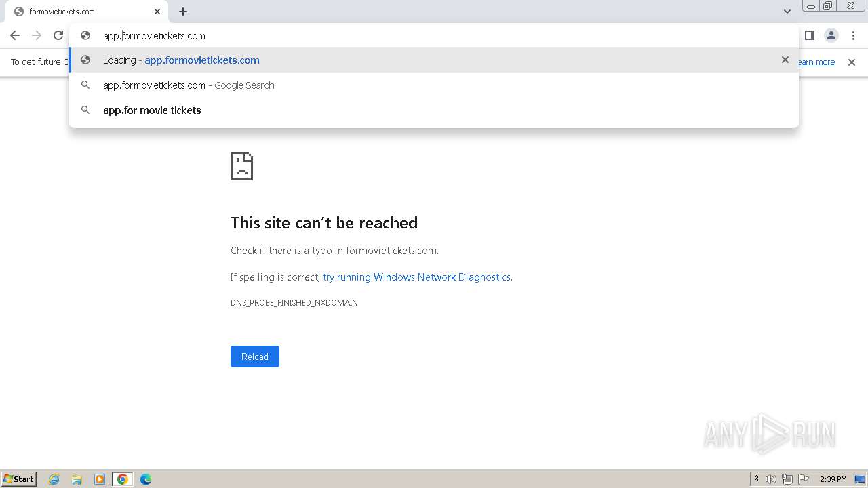868x488 pixels.
Task: Reload the page using the toolbar icon
Action: pos(58,35)
